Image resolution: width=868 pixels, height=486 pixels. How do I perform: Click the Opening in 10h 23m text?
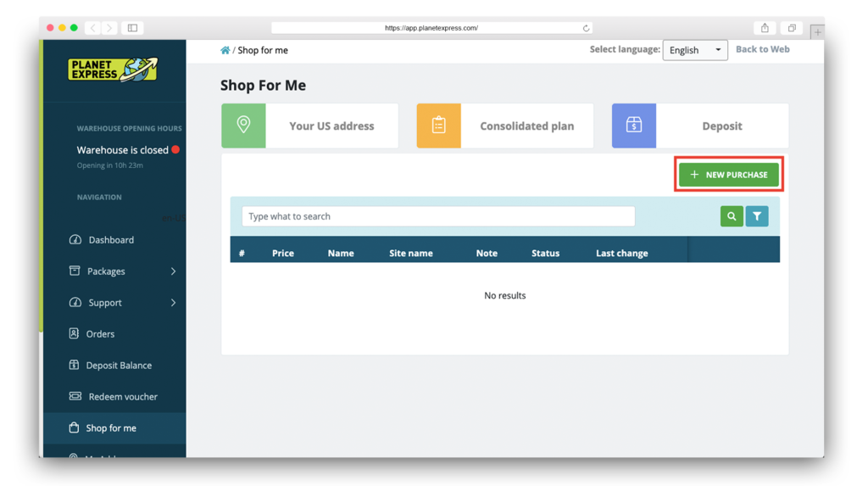109,165
